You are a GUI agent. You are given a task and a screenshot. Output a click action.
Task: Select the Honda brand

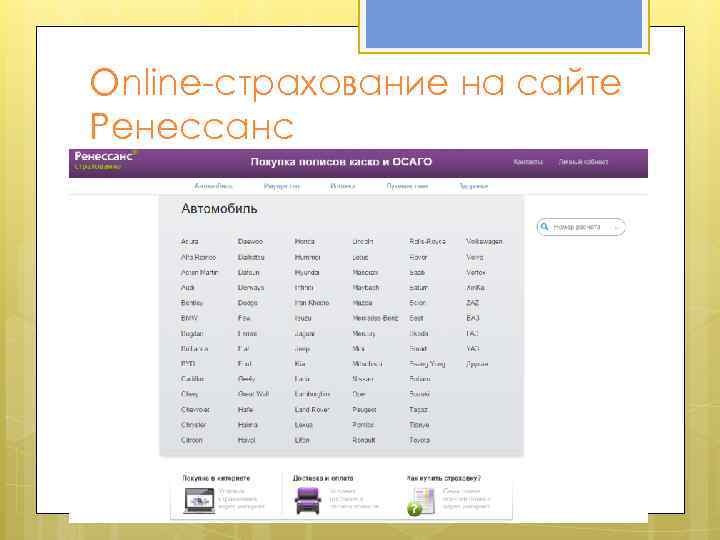(304, 242)
